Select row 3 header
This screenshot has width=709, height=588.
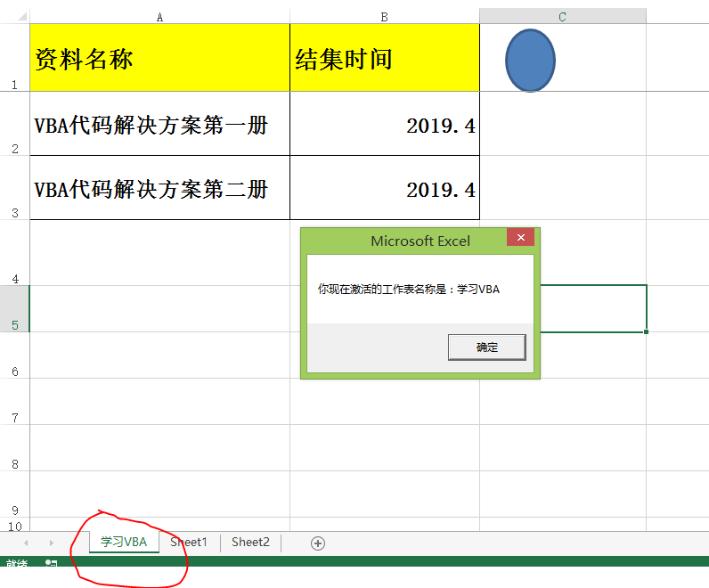point(14,188)
